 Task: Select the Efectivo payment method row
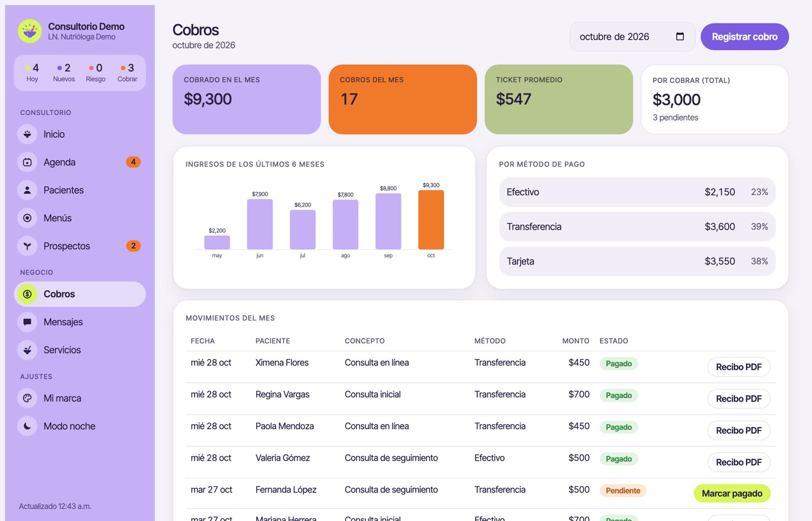pyautogui.click(x=637, y=192)
